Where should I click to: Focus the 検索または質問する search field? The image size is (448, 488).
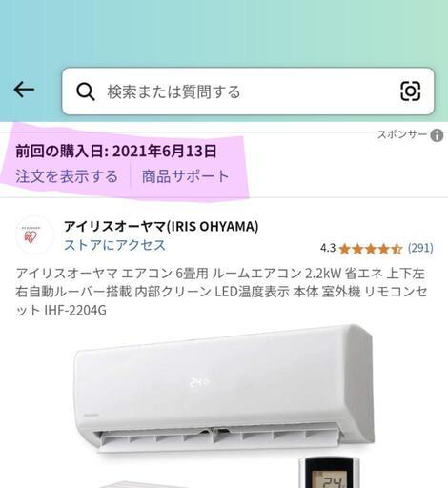[x=248, y=91]
